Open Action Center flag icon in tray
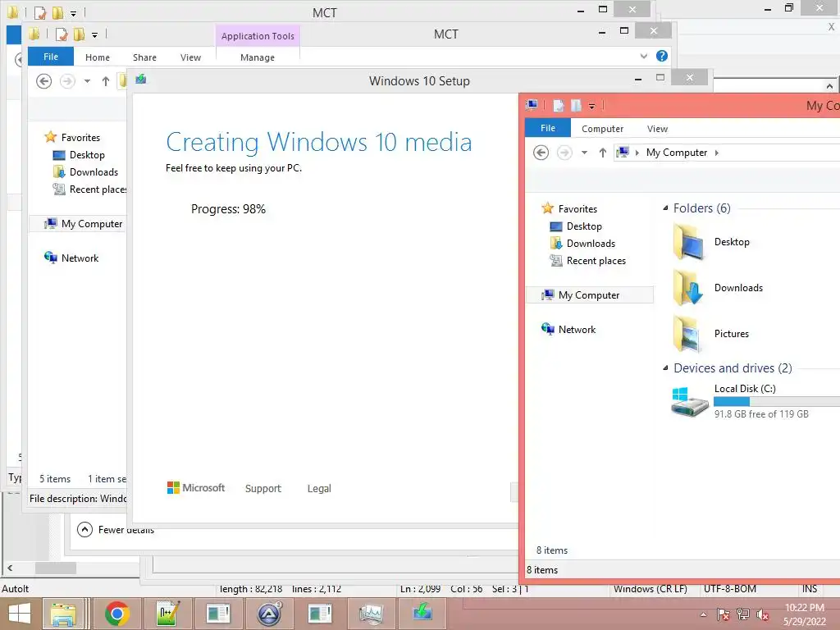Screen dimensions: 840x630 (723, 614)
